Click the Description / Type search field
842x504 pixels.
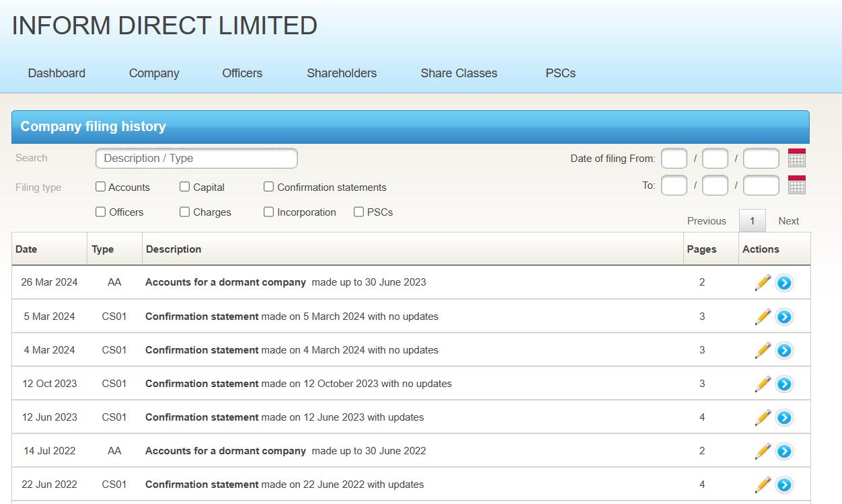tap(196, 159)
